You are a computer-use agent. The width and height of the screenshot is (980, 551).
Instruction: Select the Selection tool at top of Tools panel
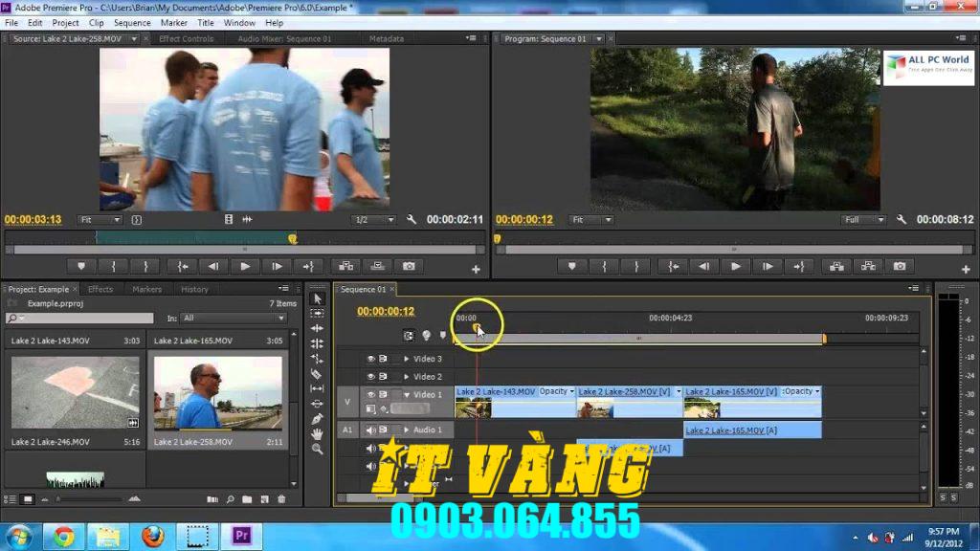click(319, 298)
